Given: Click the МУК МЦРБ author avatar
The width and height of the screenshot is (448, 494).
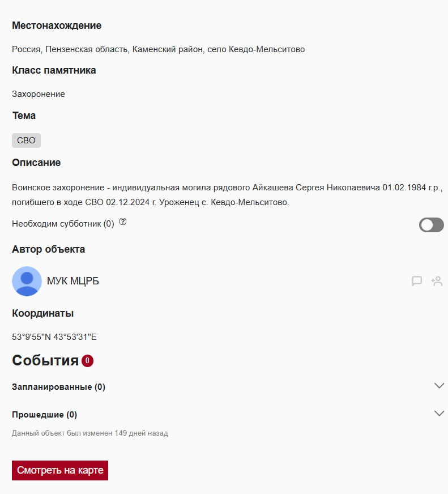Looking at the screenshot, I should [27, 281].
